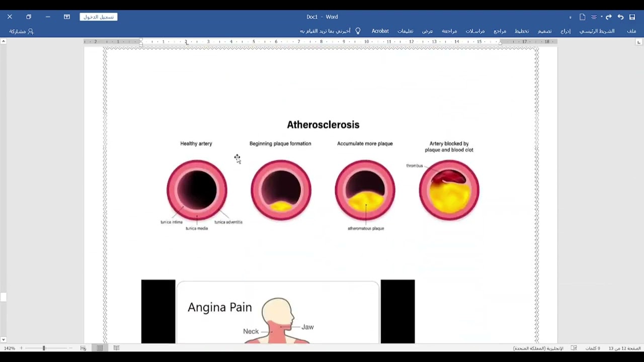This screenshot has height=362, width=644.
Task: Switch to Web Layout view icon
Action: pos(84,348)
